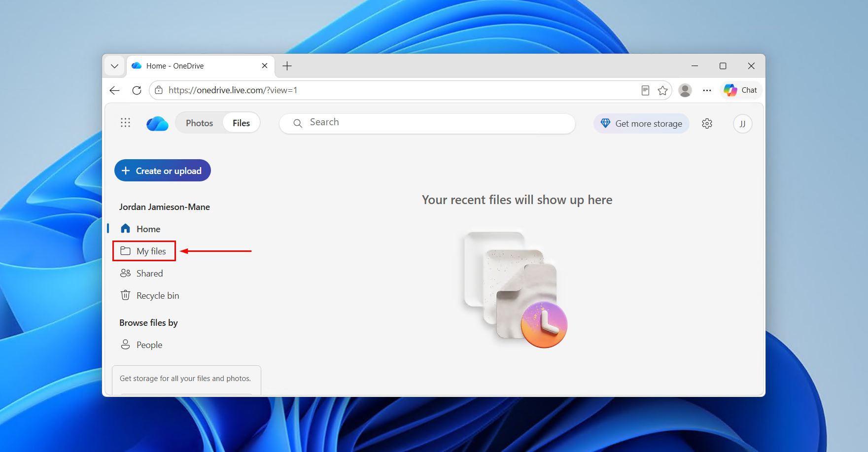868x452 pixels.
Task: Refresh the page
Action: point(137,90)
